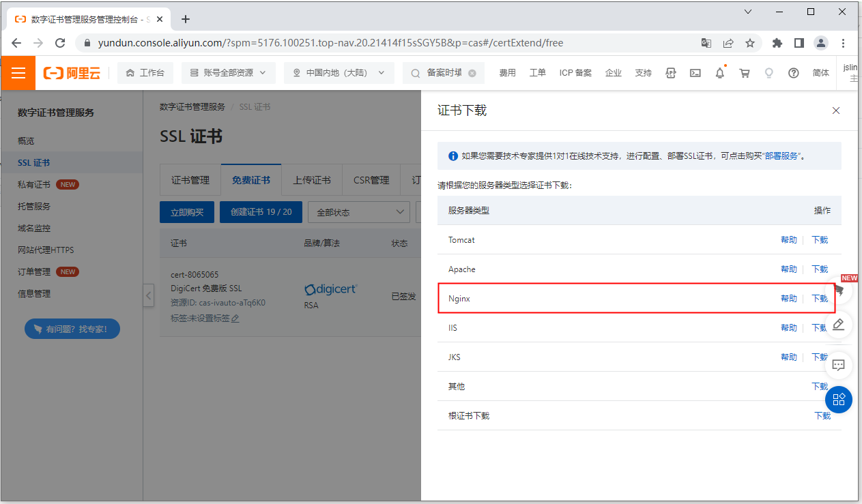Screen dimensions: 862x504
Task: Switch to the CSR Management tab
Action: [x=371, y=180]
